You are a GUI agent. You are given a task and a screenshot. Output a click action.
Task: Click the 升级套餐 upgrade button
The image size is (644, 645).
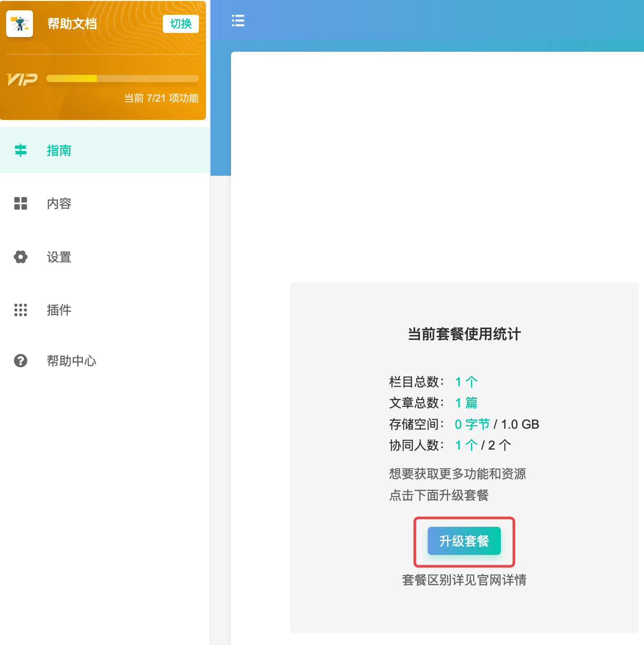[x=464, y=541]
